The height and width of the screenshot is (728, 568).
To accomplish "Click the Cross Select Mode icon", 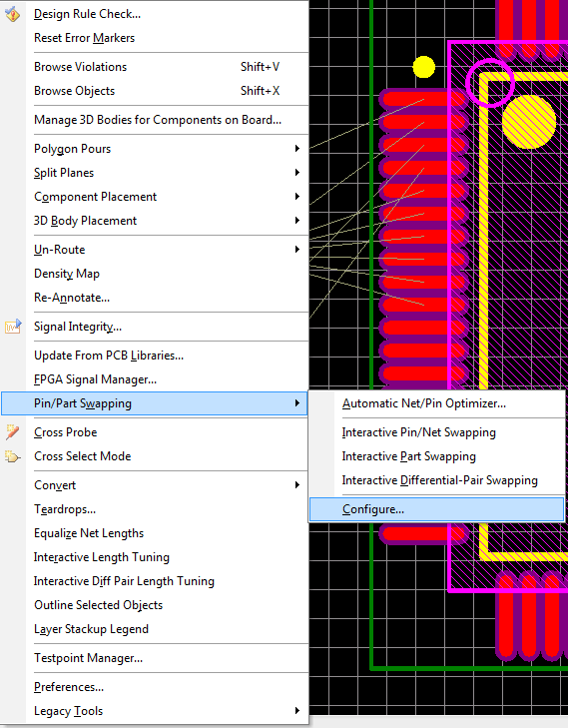I will pyautogui.click(x=13, y=456).
